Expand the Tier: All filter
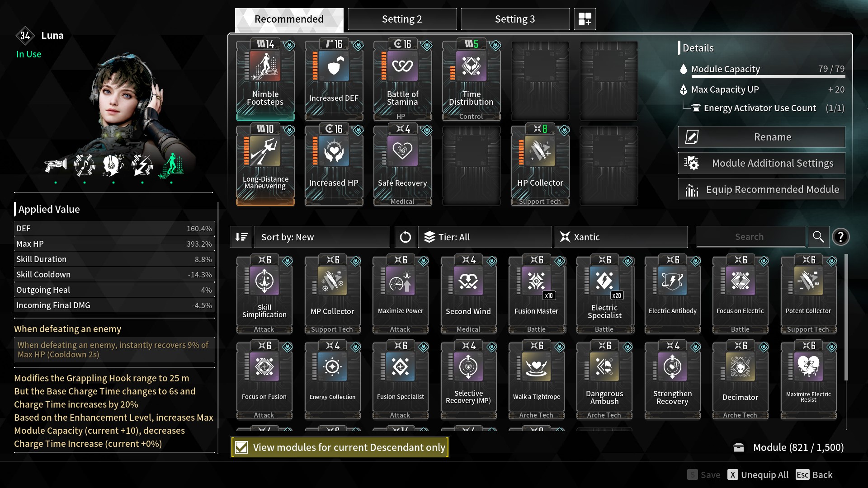868x488 pixels. (485, 237)
